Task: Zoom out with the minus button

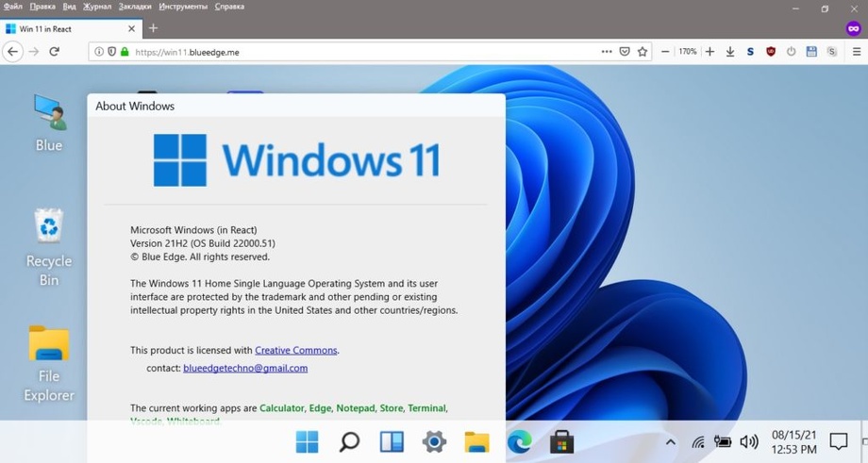Action: coord(665,52)
